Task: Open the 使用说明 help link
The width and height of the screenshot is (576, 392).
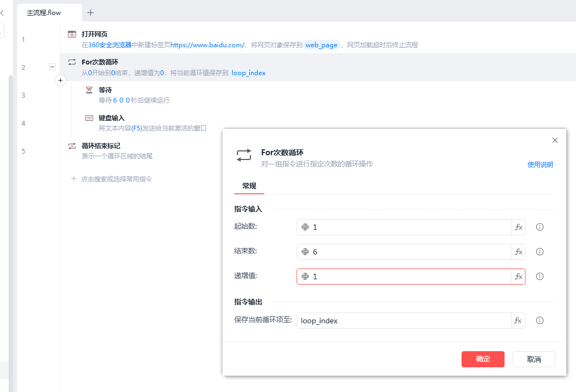Action: click(540, 164)
